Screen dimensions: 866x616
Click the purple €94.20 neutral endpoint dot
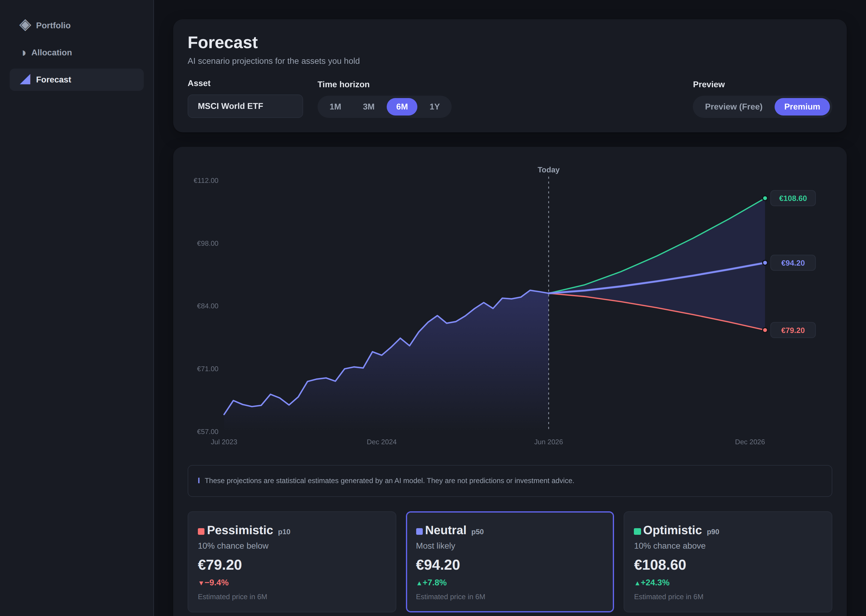pos(765,263)
